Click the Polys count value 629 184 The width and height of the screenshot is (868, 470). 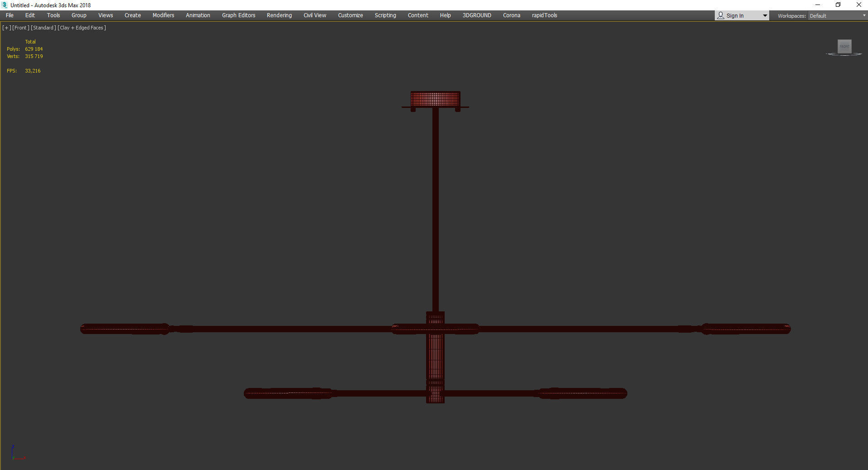(34, 49)
